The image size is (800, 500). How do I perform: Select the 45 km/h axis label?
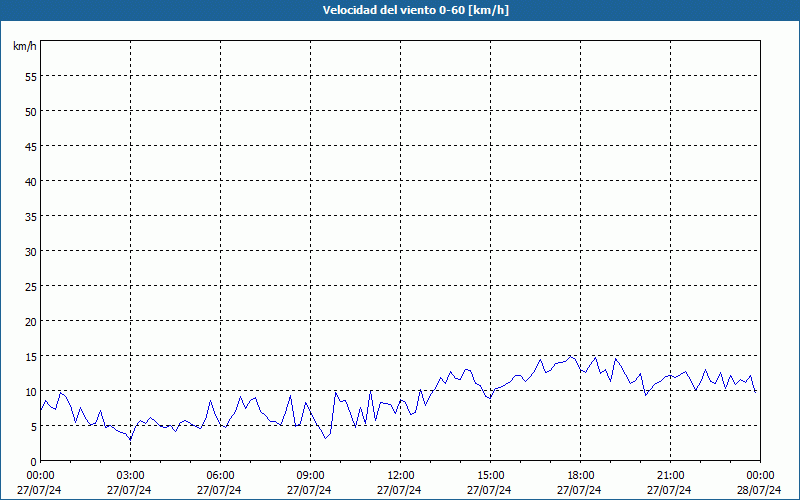coord(31,146)
